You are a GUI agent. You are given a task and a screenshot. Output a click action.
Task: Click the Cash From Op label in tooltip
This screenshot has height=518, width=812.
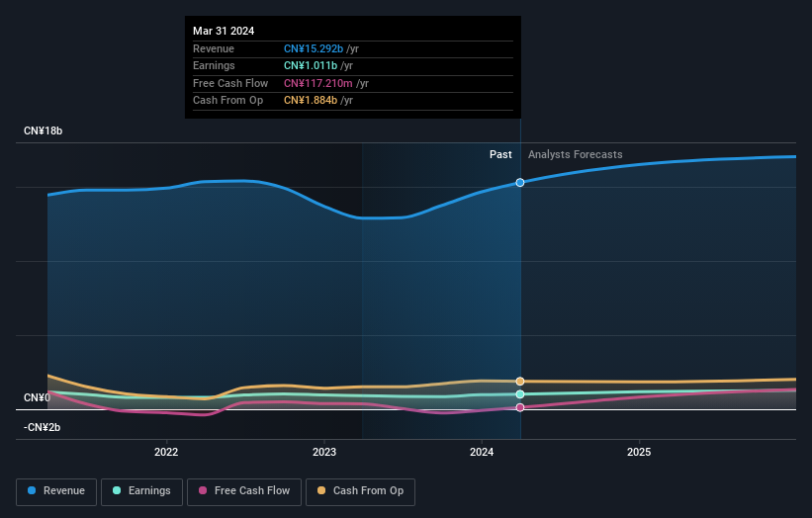pyautogui.click(x=227, y=101)
